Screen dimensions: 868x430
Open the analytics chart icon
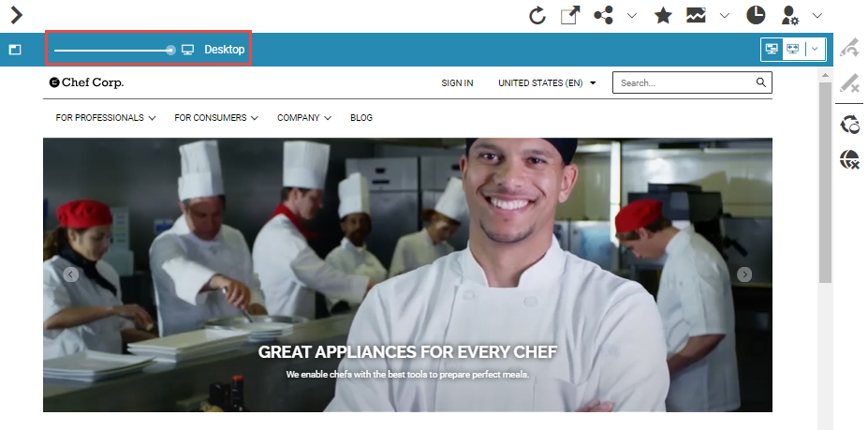tap(696, 15)
